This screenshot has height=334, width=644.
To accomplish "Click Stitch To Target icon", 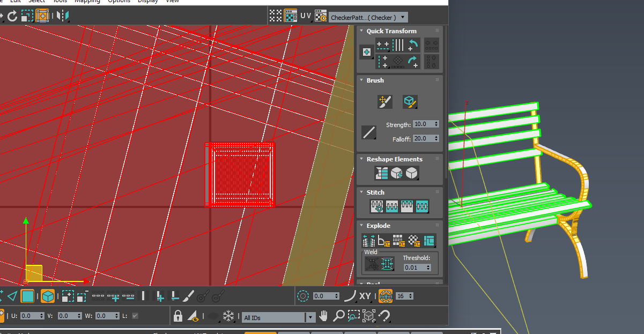I will [x=376, y=206].
